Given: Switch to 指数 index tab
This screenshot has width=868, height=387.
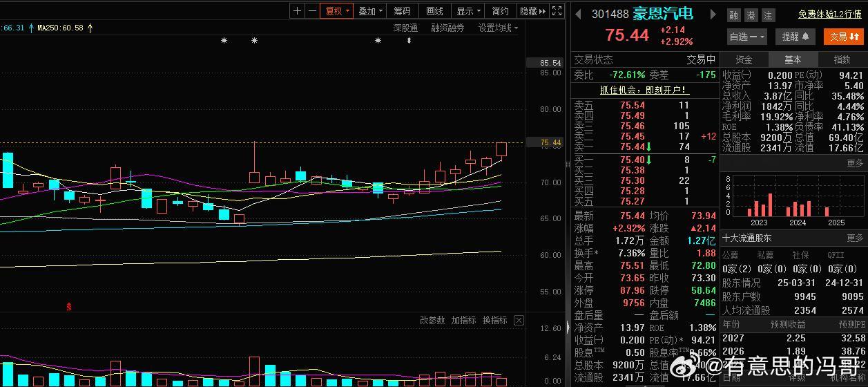Looking at the screenshot, I should pos(842,59).
